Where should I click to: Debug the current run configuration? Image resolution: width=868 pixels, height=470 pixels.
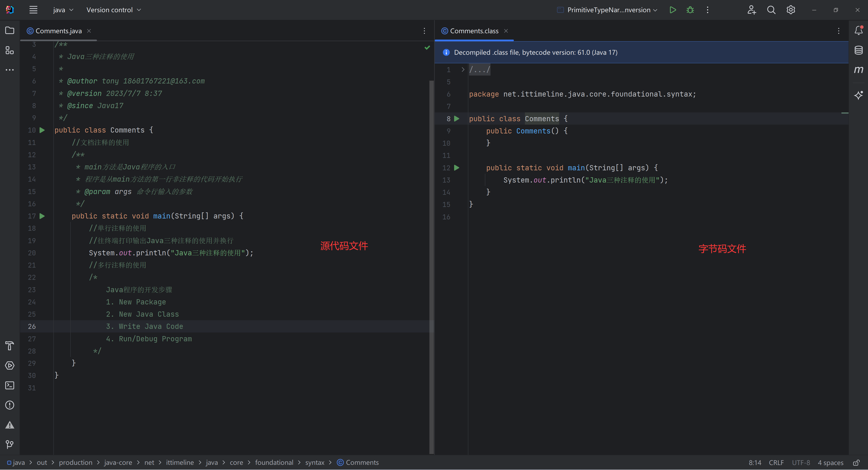pyautogui.click(x=690, y=10)
